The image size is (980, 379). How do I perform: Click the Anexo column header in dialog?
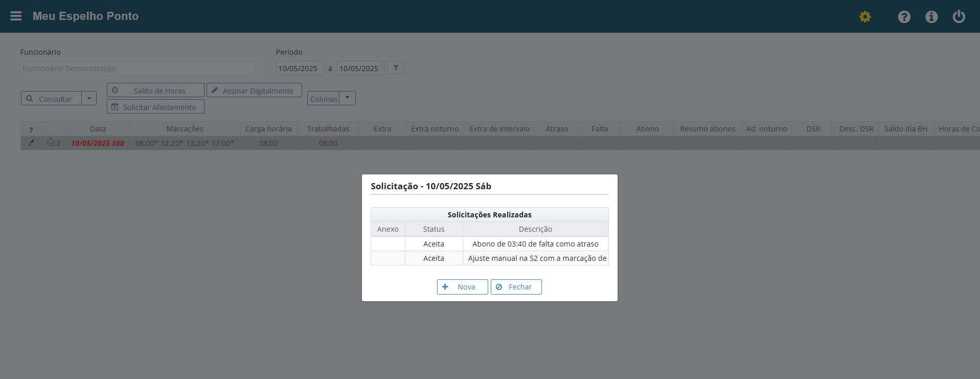tap(388, 229)
